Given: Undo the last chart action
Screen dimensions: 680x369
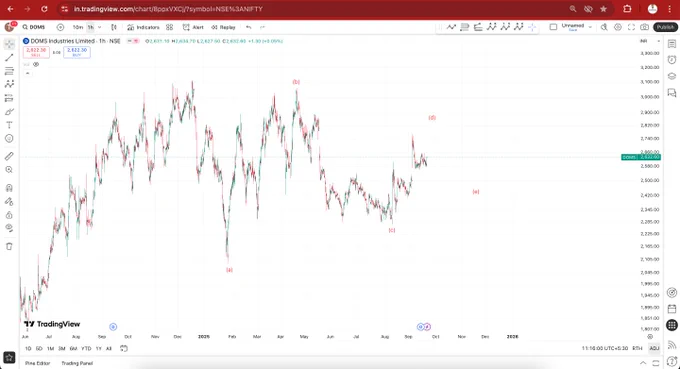Looking at the screenshot, I should (248, 27).
